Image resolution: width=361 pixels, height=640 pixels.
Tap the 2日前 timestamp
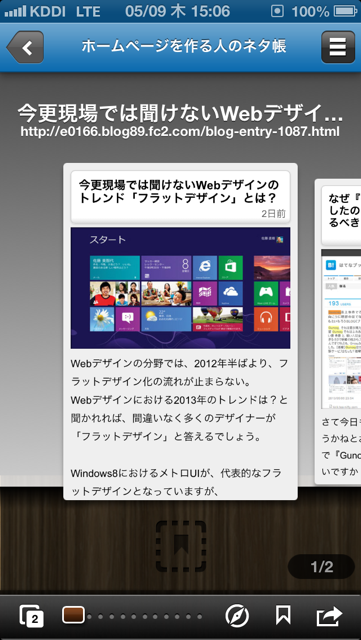[x=273, y=214]
